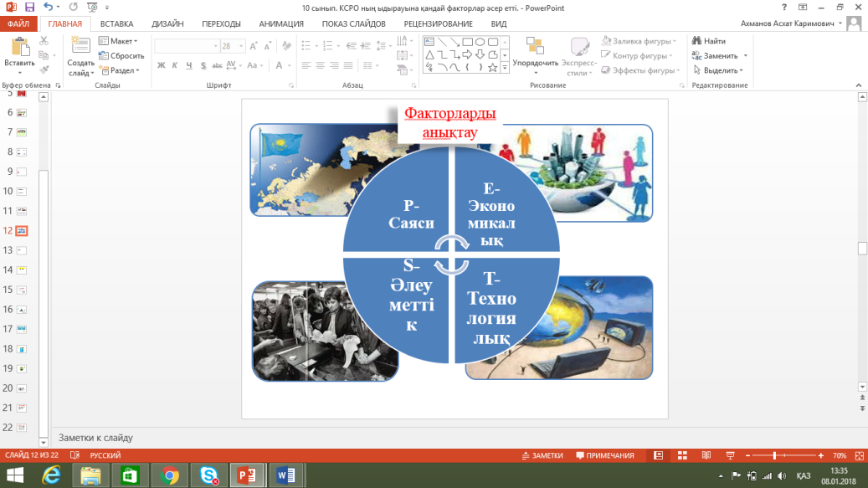Adjust the zoom slider in status bar
Screen dimensions: 868x488
click(x=775, y=455)
